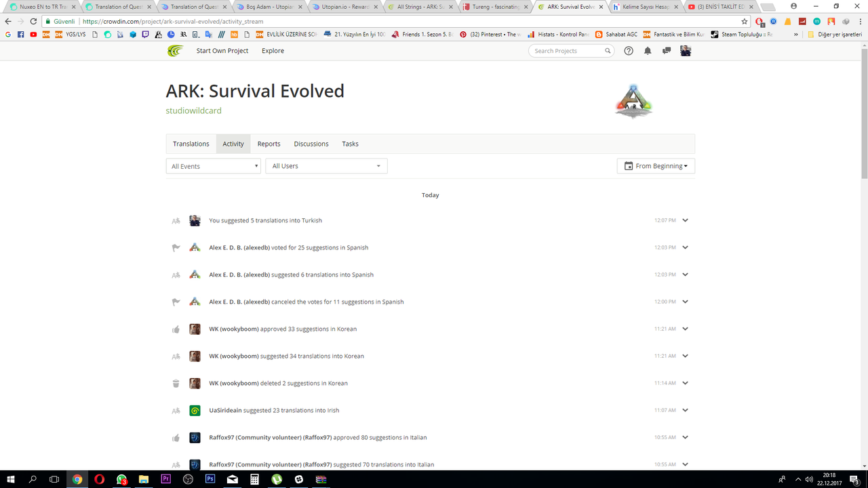Click the thumbs-up icon on 'approved 33 suggestions' row
The height and width of the screenshot is (488, 868).
[176, 329]
